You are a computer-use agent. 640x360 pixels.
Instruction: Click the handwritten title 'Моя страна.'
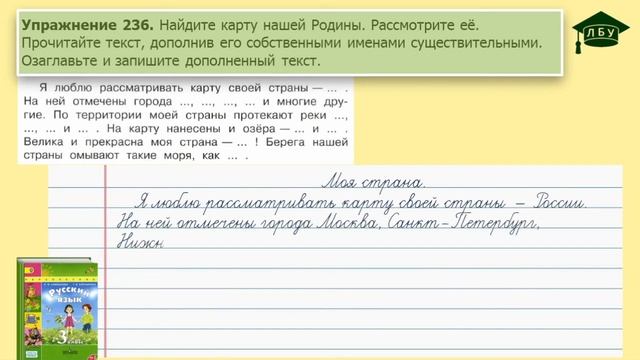[x=374, y=182]
